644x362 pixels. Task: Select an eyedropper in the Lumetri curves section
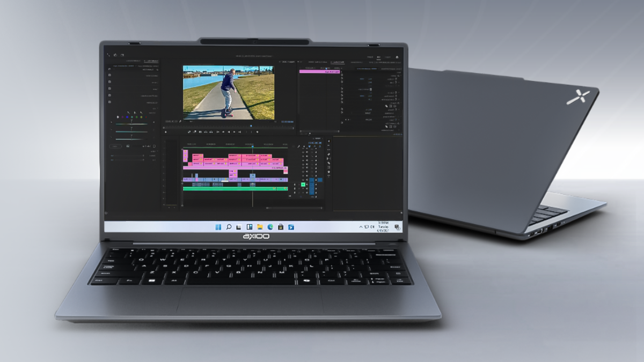tap(135, 113)
